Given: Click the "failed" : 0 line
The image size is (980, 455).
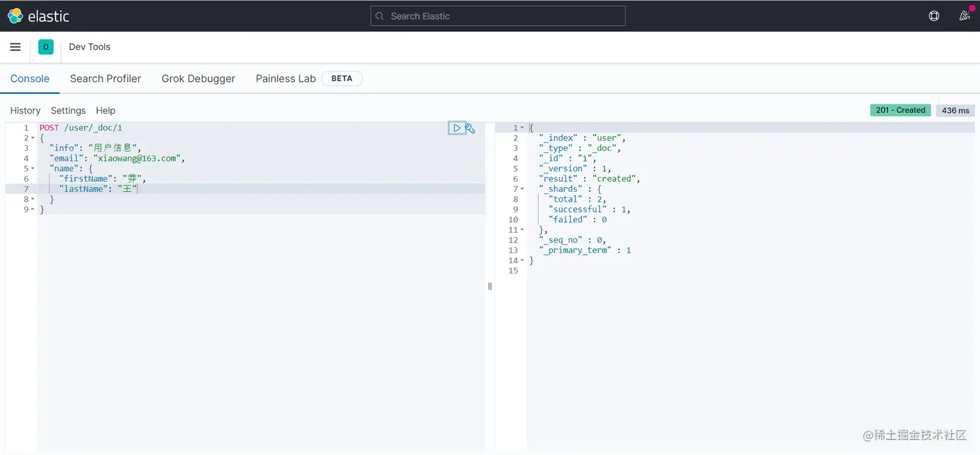Looking at the screenshot, I should tap(577, 220).
